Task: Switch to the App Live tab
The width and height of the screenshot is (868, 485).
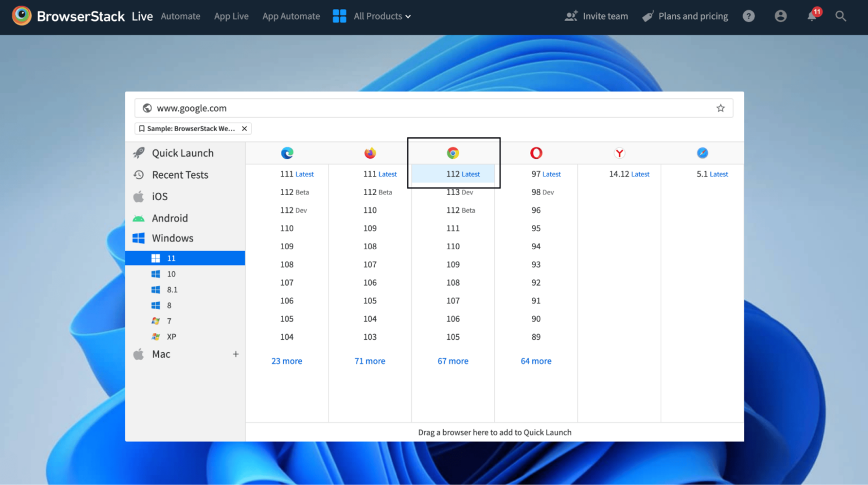Action: coord(231,16)
